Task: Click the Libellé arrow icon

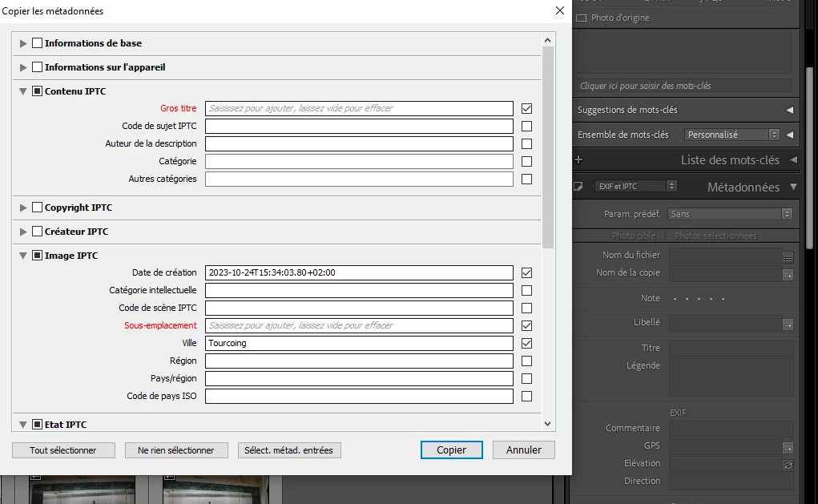Action: [788, 325]
